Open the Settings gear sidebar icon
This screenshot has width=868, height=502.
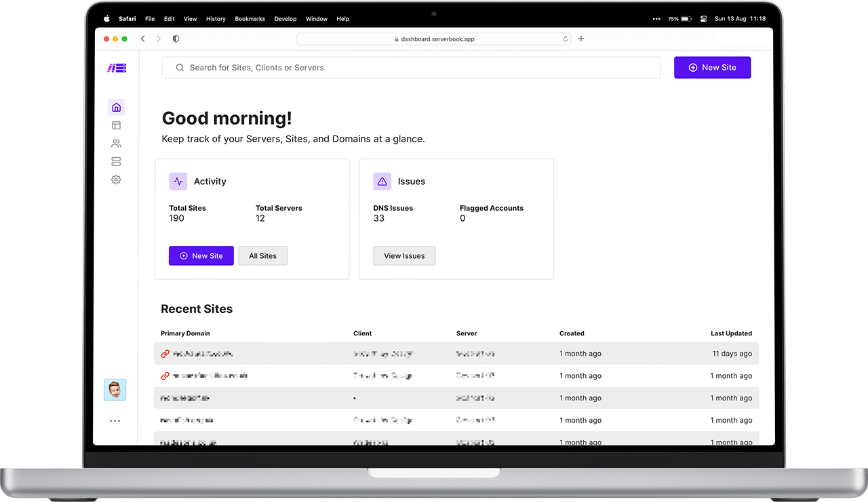116,180
